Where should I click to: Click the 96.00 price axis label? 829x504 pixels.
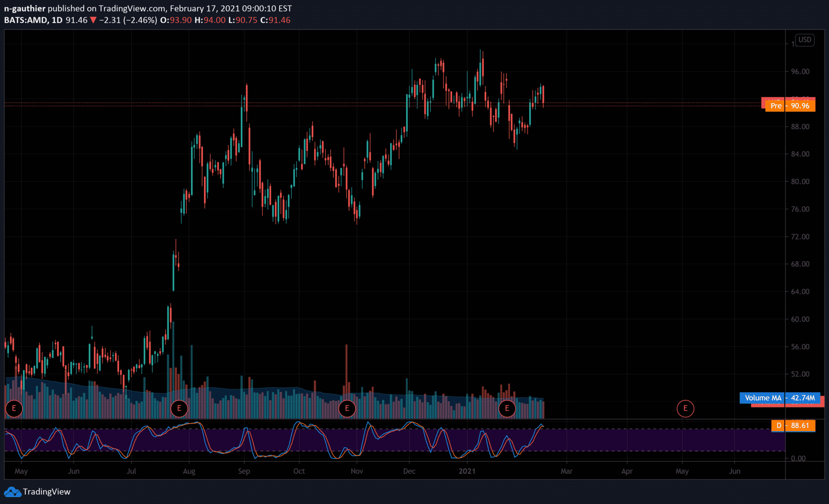pyautogui.click(x=800, y=72)
